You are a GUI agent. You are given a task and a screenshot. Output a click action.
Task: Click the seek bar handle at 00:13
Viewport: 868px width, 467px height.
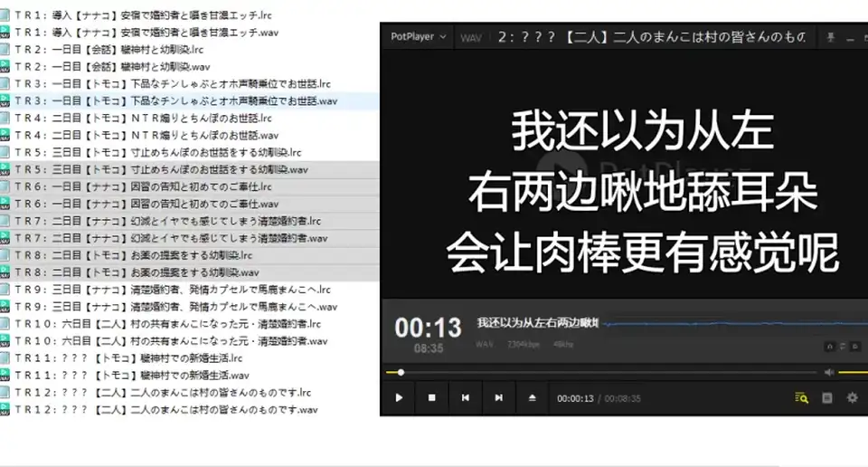pos(401,372)
